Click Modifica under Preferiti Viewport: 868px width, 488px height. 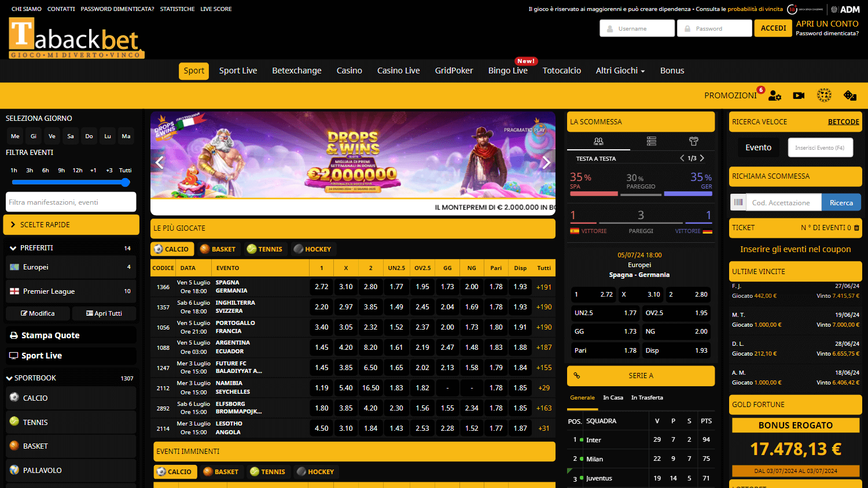(x=38, y=313)
